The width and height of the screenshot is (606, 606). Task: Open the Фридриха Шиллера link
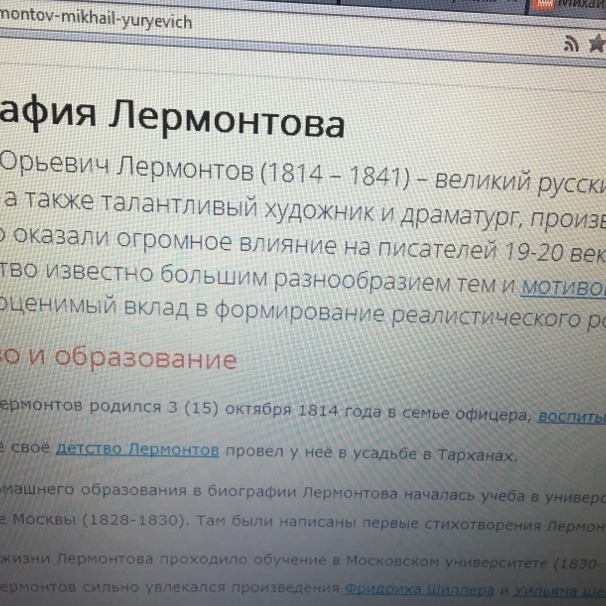[419, 589]
